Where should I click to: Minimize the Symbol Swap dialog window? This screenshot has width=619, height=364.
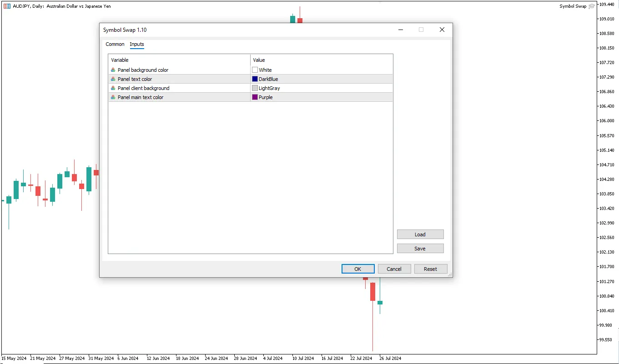pyautogui.click(x=401, y=30)
